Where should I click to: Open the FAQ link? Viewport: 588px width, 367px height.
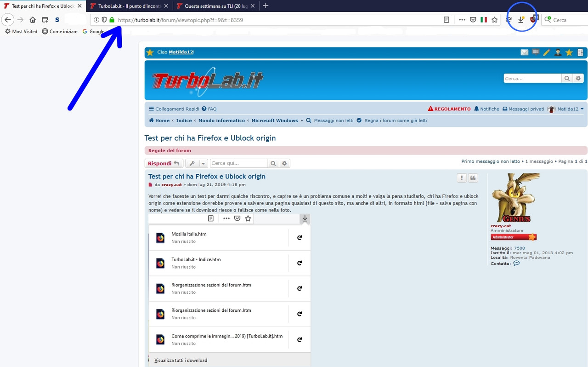pos(209,109)
